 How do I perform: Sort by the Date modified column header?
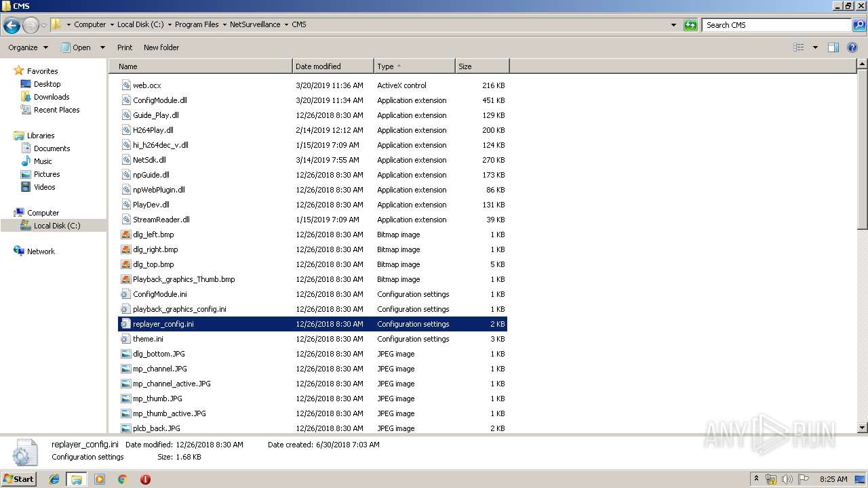click(x=333, y=66)
